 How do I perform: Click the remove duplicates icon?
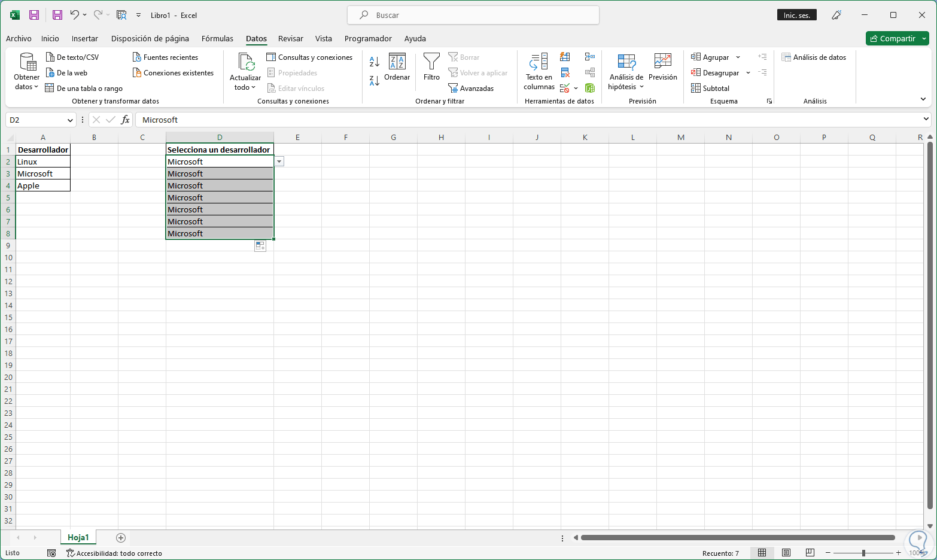tap(565, 73)
